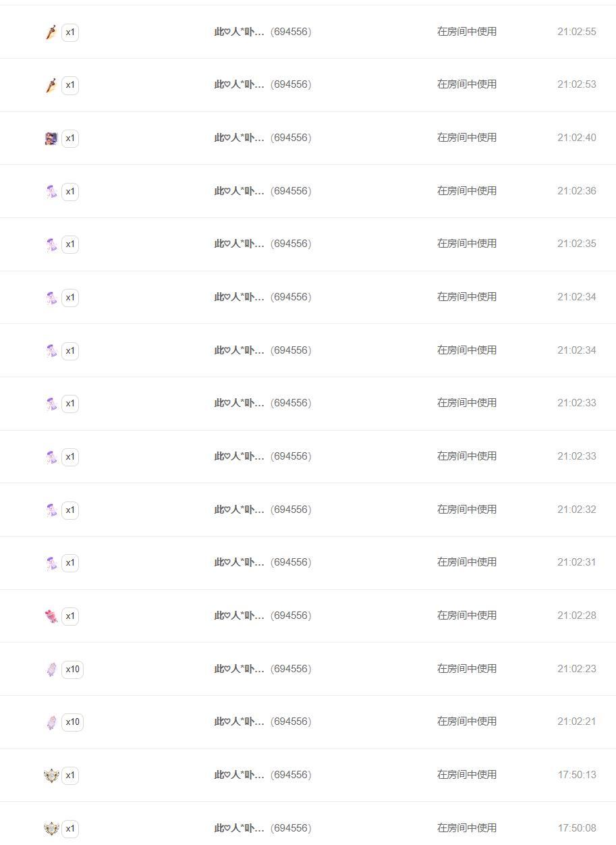Click the pink gift icon in the 21:02:28 row
The image size is (616, 845).
click(51, 616)
